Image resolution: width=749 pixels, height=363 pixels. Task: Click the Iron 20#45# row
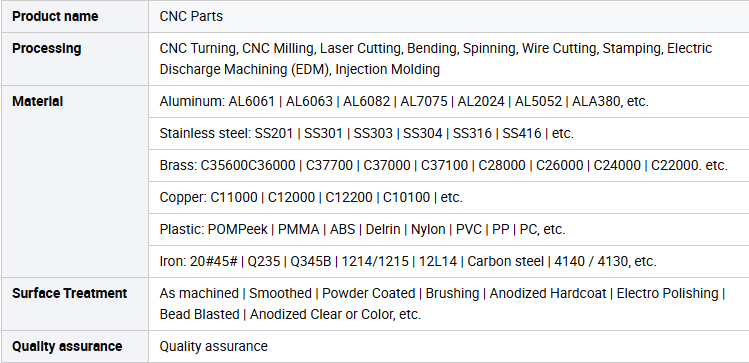[x=449, y=261]
